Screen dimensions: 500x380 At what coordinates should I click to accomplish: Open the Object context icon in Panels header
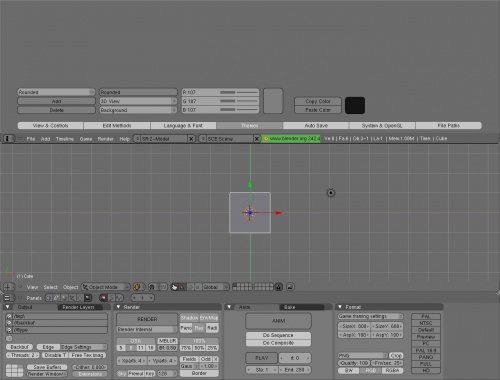tap(72, 298)
